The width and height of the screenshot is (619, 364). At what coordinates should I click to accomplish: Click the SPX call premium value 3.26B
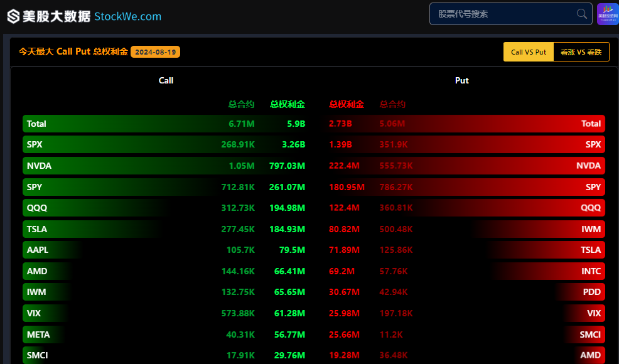coord(293,144)
